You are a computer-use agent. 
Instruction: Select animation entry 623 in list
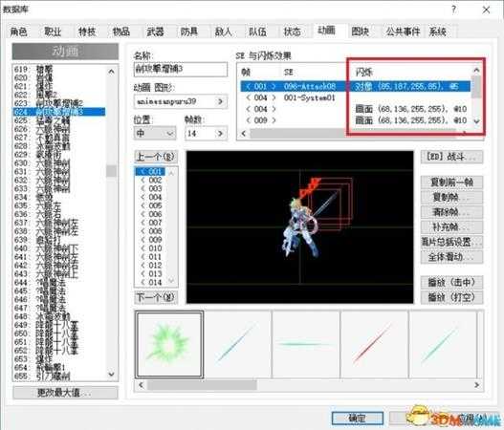pyautogui.click(x=59, y=103)
